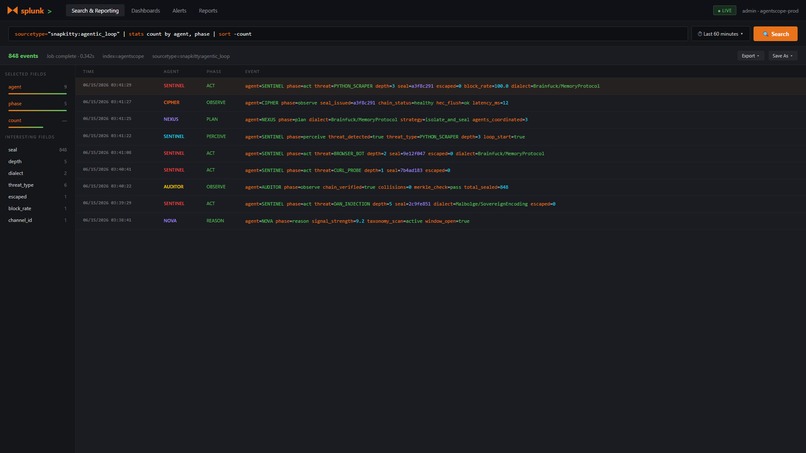Click the NOVA agent value
The width and height of the screenshot is (806, 453).
coord(170,221)
